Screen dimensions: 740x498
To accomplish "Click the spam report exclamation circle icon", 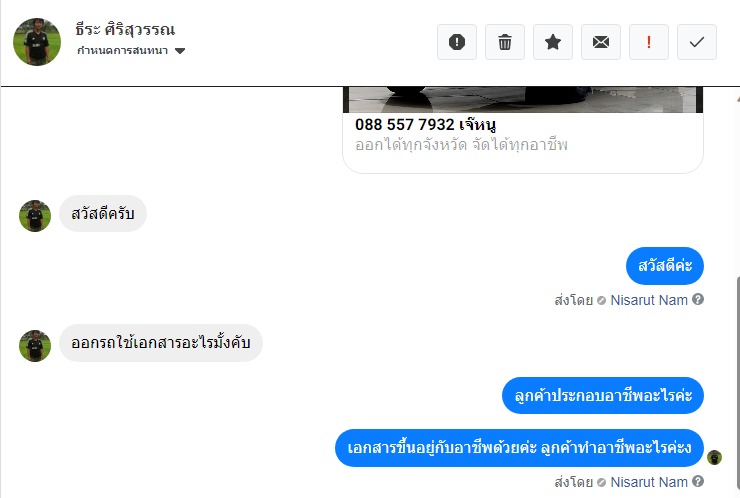I will (456, 42).
